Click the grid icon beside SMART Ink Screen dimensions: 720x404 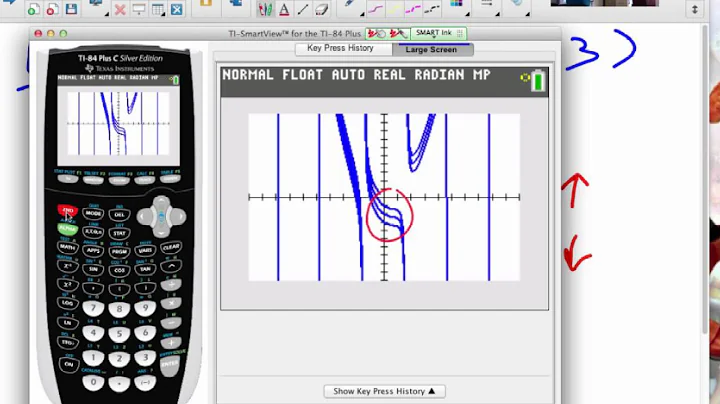(x=460, y=34)
